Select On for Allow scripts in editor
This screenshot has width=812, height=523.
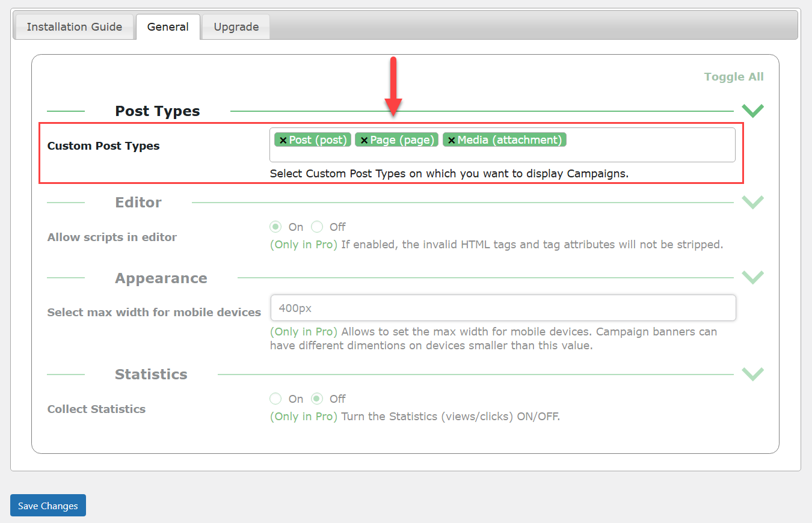click(x=275, y=227)
